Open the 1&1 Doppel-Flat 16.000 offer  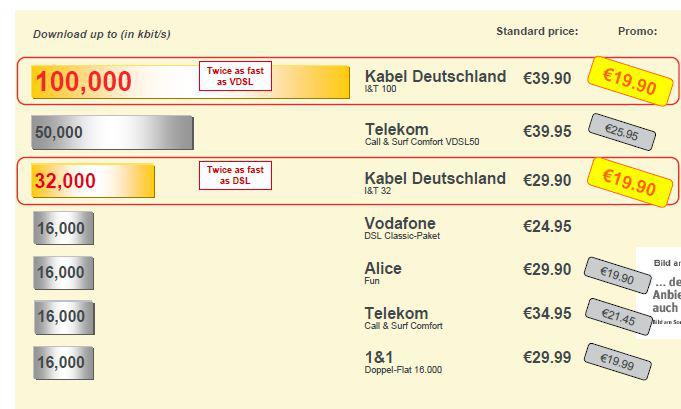[403, 361]
